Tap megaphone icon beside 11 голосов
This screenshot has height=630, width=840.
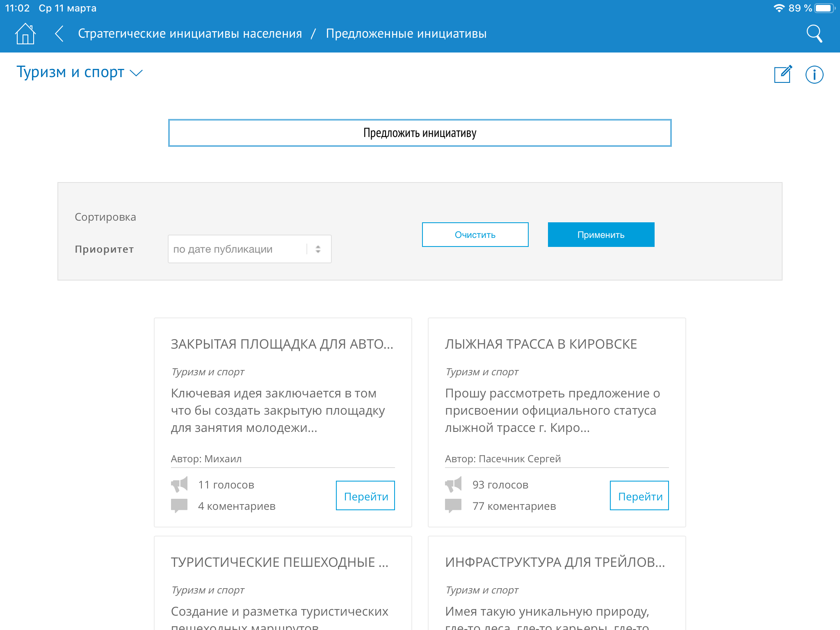pyautogui.click(x=179, y=484)
